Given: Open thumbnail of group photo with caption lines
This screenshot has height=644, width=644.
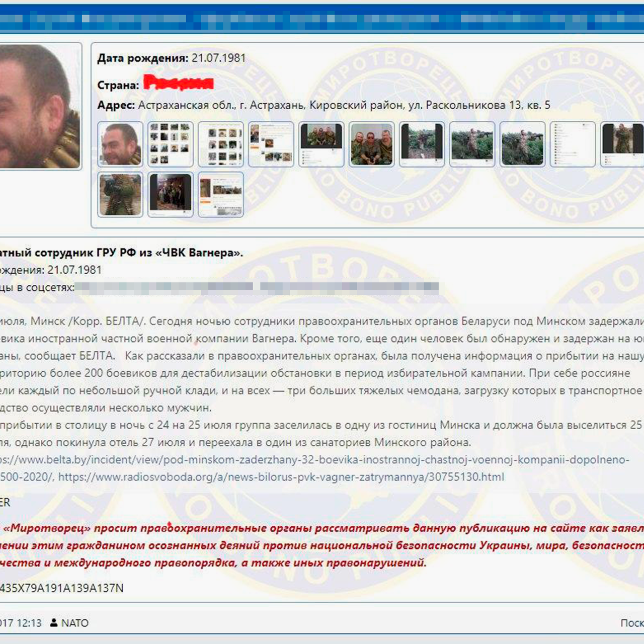Looking at the screenshot, I should (321, 144).
